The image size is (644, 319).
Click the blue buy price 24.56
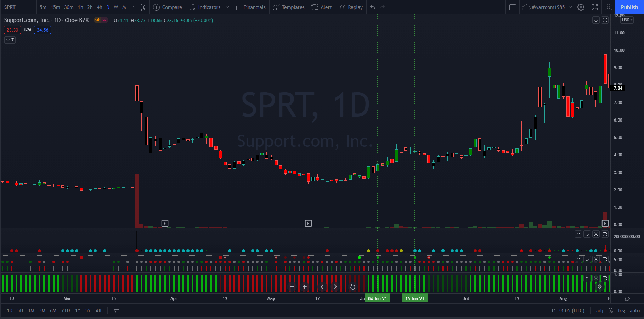point(43,30)
